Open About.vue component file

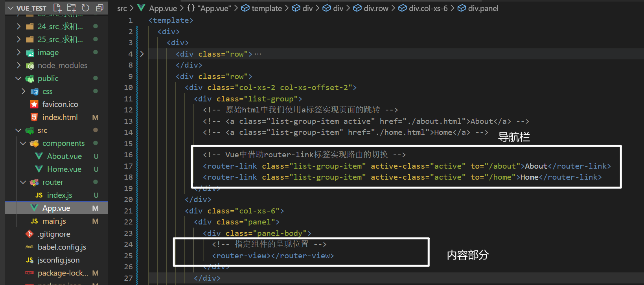(x=64, y=156)
